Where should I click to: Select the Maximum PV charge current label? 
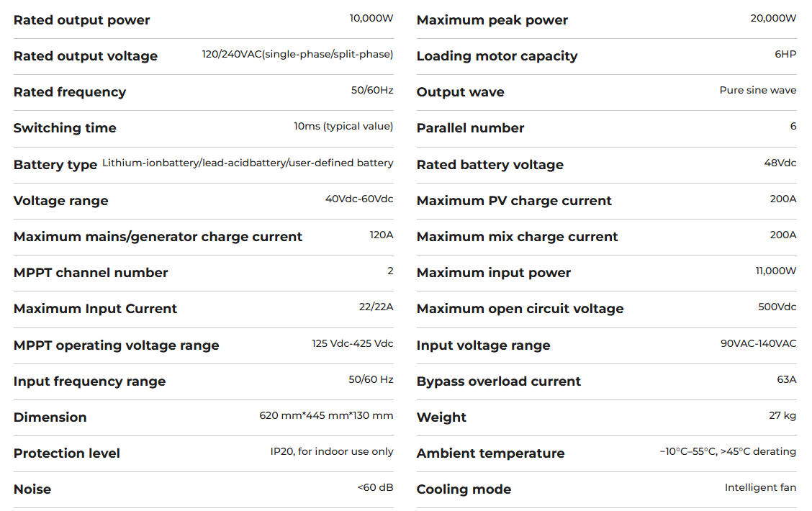(514, 200)
